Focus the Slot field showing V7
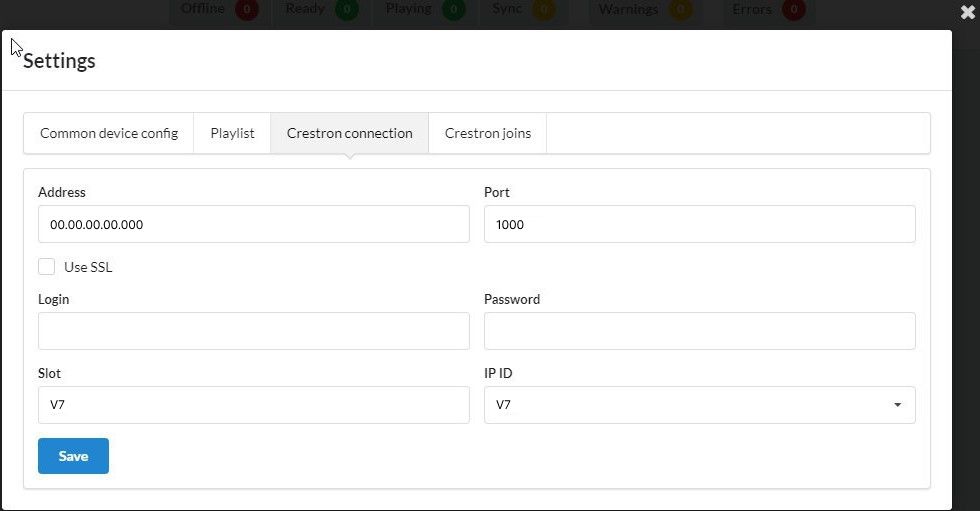 pyautogui.click(x=254, y=405)
